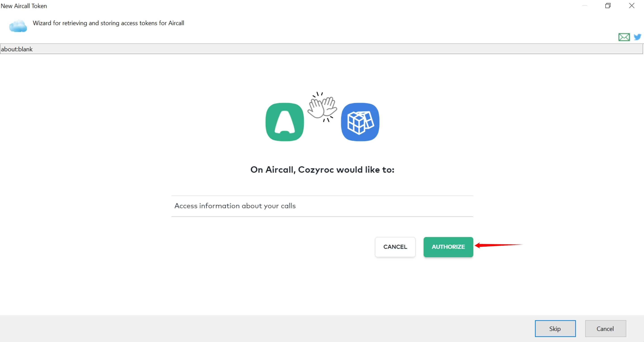
Task: Minimize the New Aircall Token window
Action: click(x=585, y=6)
